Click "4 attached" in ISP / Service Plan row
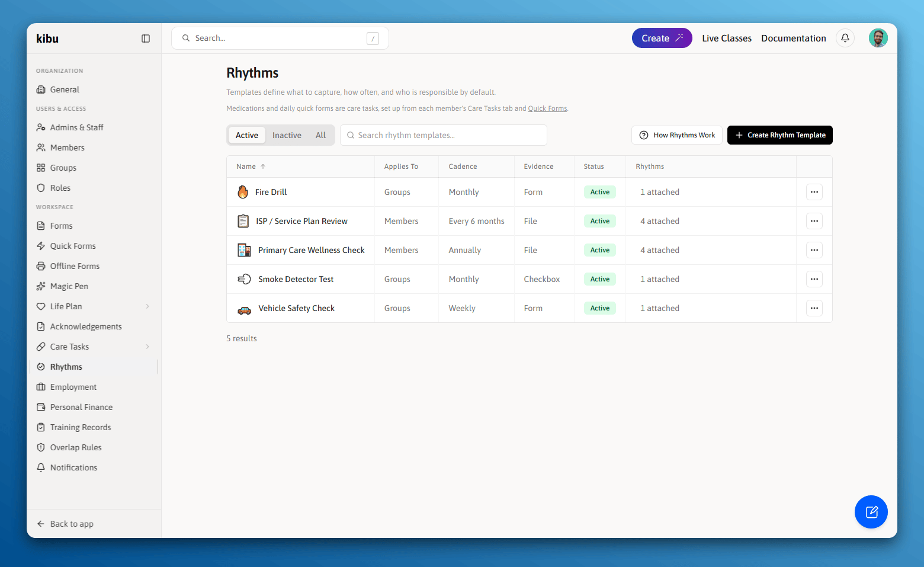Image resolution: width=924 pixels, height=567 pixels. [660, 221]
